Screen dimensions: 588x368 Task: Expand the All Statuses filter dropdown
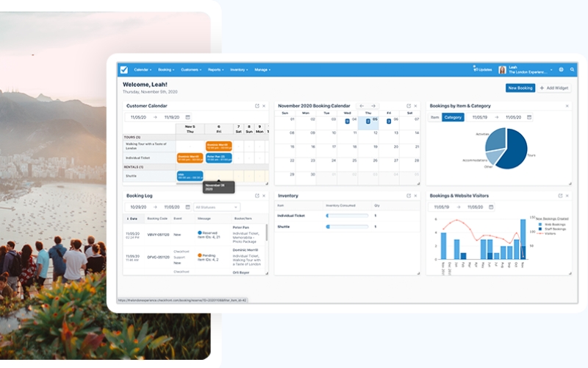tap(217, 208)
